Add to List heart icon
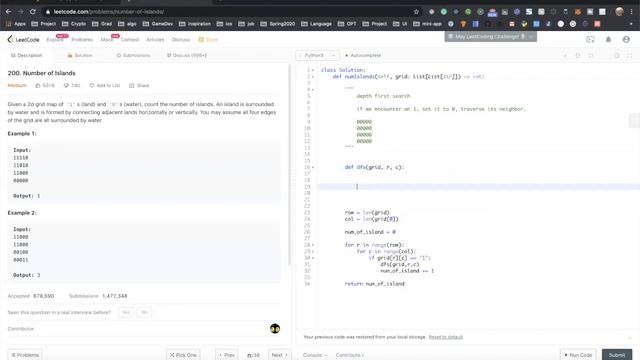Screen dimensions: 640x360 (92, 85)
